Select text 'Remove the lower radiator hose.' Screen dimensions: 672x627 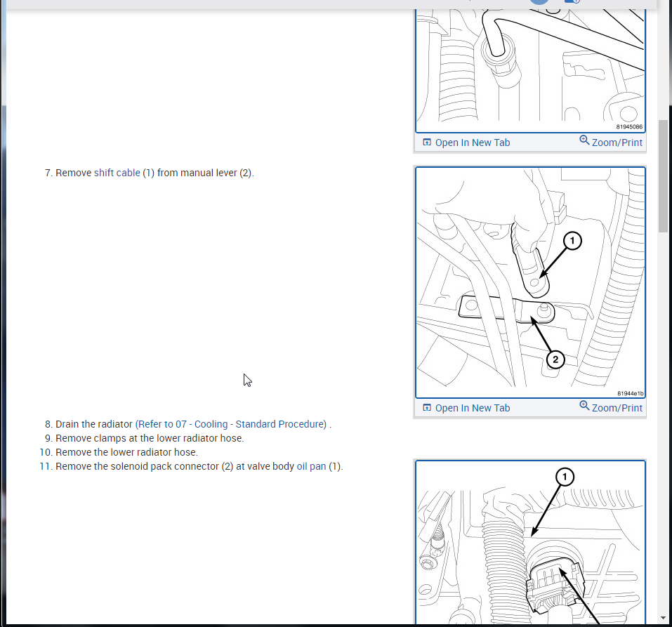click(x=127, y=453)
